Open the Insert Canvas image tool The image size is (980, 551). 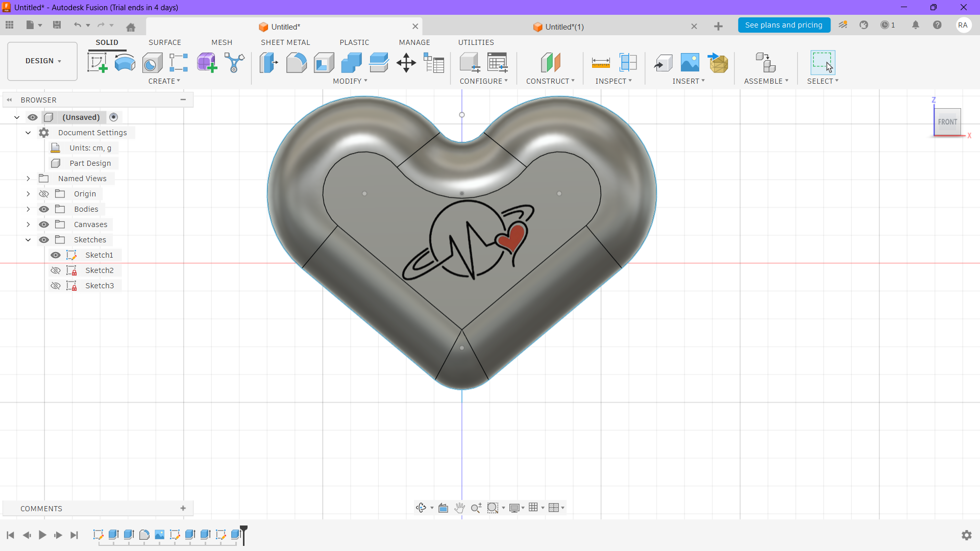(690, 63)
